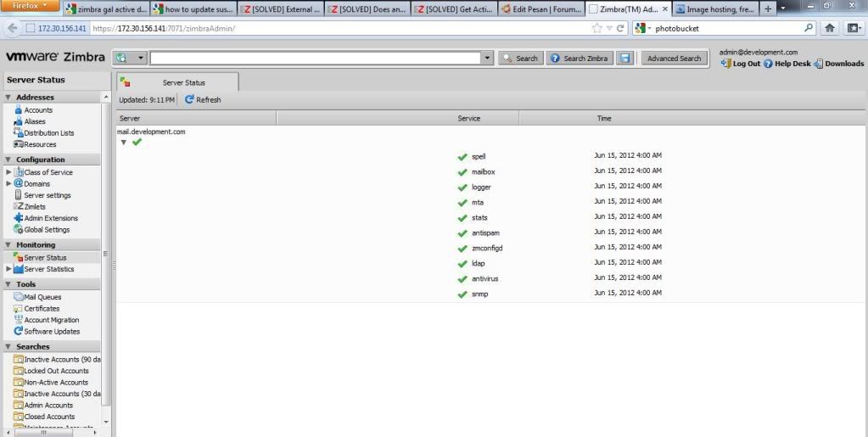Collapse the Searches section
The height and width of the screenshot is (437, 868).
(8, 347)
